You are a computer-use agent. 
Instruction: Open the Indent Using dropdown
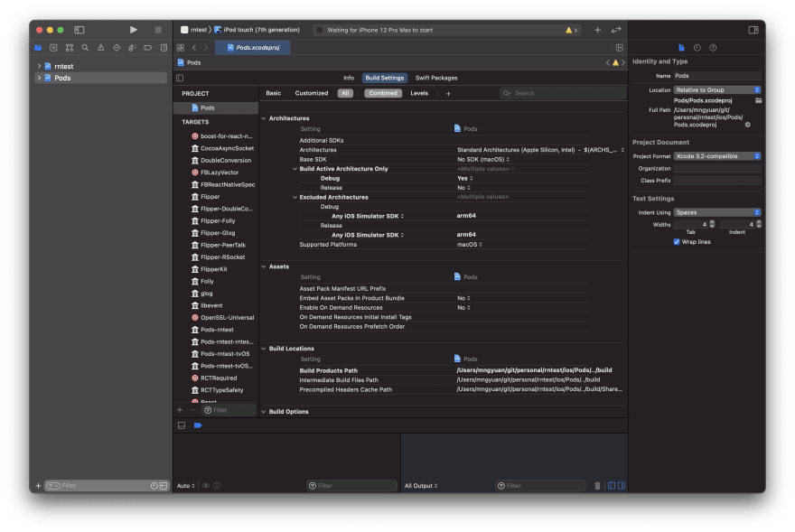717,212
